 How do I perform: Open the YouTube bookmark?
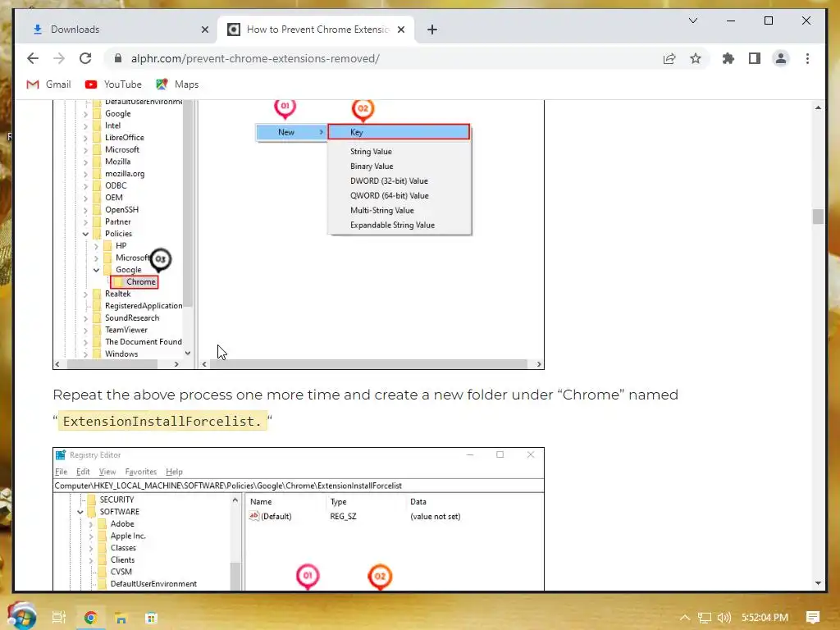pyautogui.click(x=113, y=84)
